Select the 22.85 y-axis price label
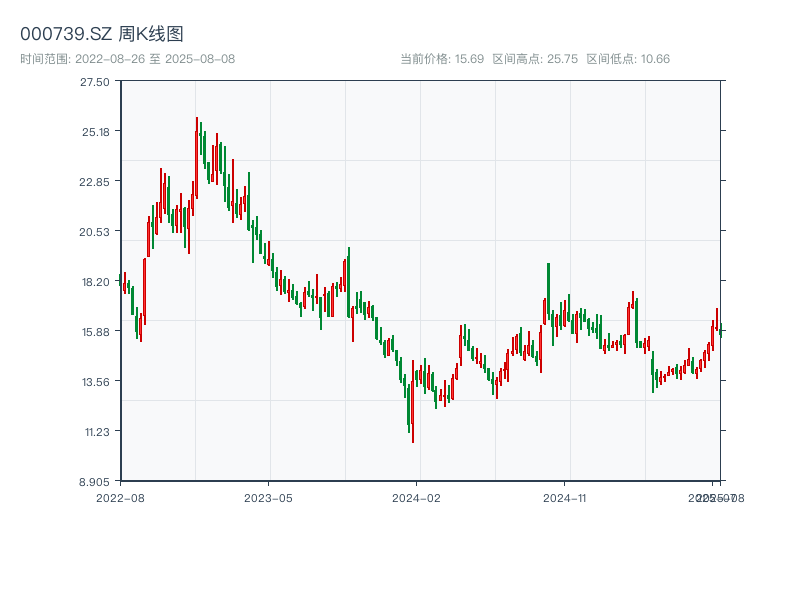 (96, 181)
